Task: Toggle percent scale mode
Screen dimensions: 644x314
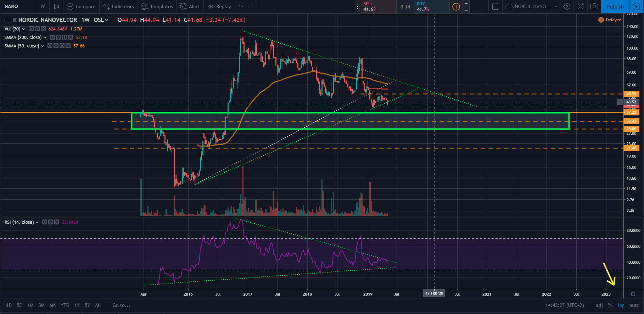Action: tap(610, 305)
